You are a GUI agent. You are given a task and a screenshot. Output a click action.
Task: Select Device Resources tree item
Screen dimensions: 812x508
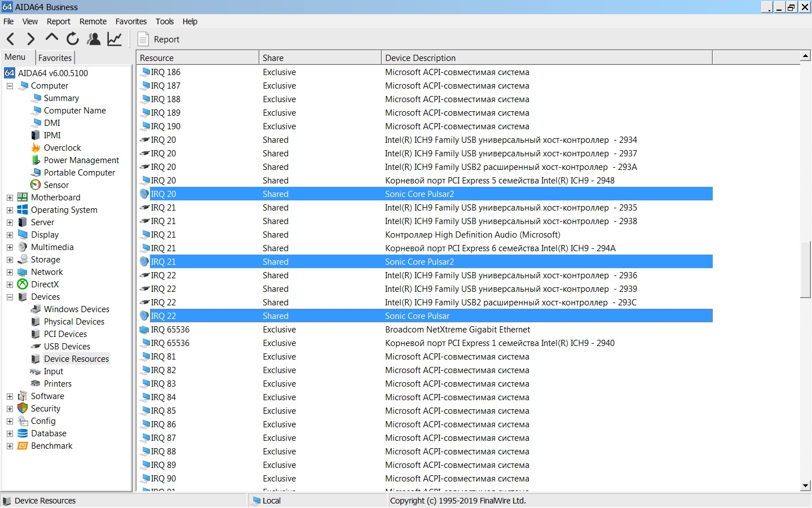76,359
